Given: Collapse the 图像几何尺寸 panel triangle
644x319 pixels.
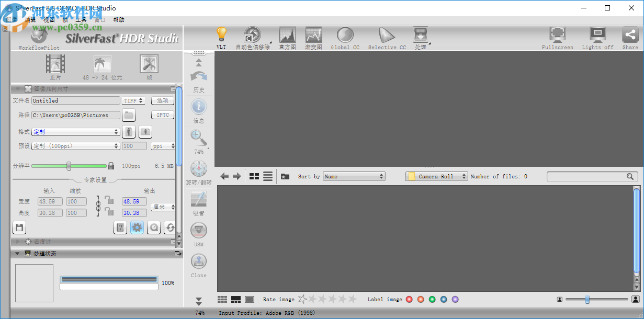Looking at the screenshot, I should click(17, 89).
